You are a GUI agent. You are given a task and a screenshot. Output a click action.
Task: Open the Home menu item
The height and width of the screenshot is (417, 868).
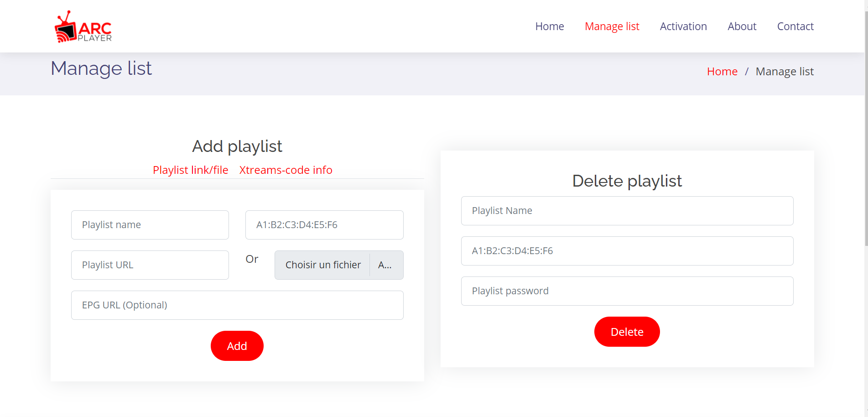coord(549,26)
